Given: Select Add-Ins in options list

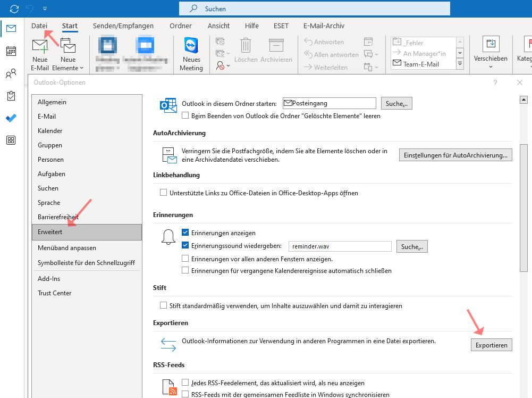Looking at the screenshot, I should [87, 278].
